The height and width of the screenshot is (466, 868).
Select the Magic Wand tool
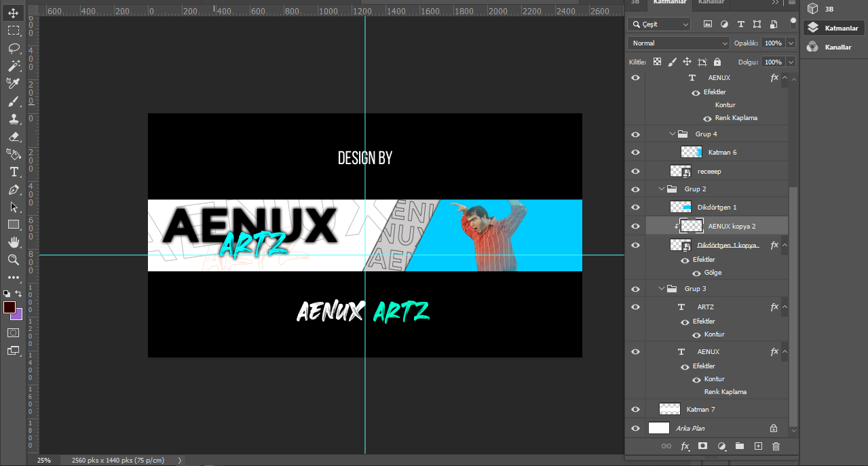pyautogui.click(x=14, y=66)
